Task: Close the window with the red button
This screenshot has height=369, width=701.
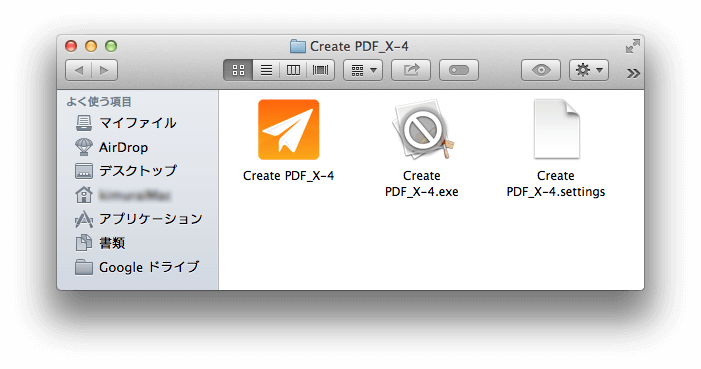Action: point(71,46)
